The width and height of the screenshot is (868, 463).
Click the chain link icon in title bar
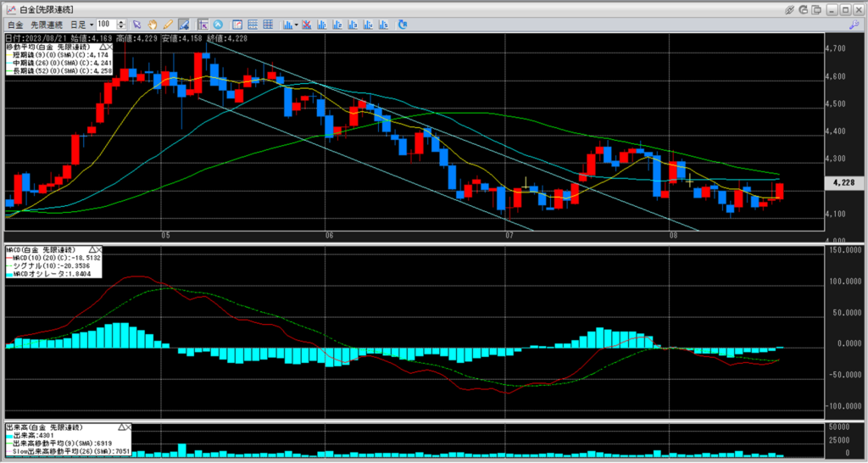[x=790, y=8]
